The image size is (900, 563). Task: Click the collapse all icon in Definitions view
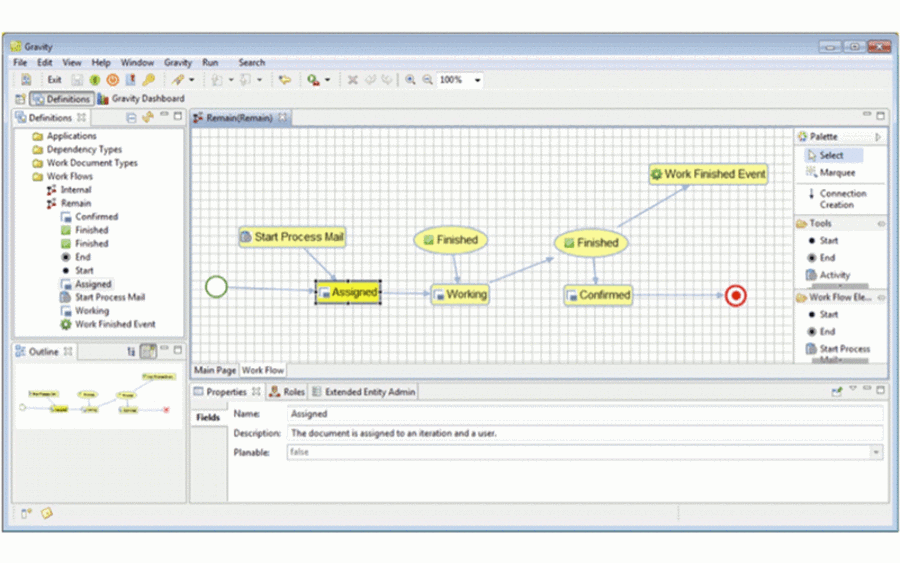click(131, 118)
